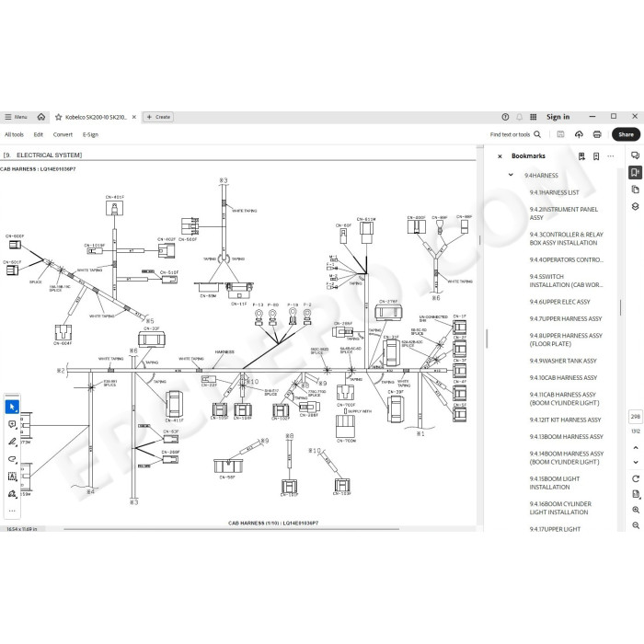The image size is (644, 644).
Task: Click the upload to cloud icon
Action: (x=579, y=134)
